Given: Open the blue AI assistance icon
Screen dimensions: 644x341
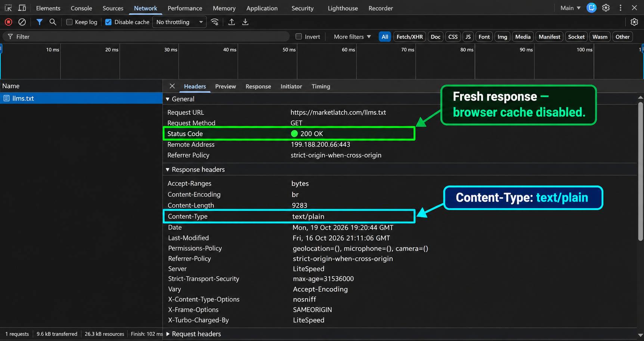Looking at the screenshot, I should [591, 8].
